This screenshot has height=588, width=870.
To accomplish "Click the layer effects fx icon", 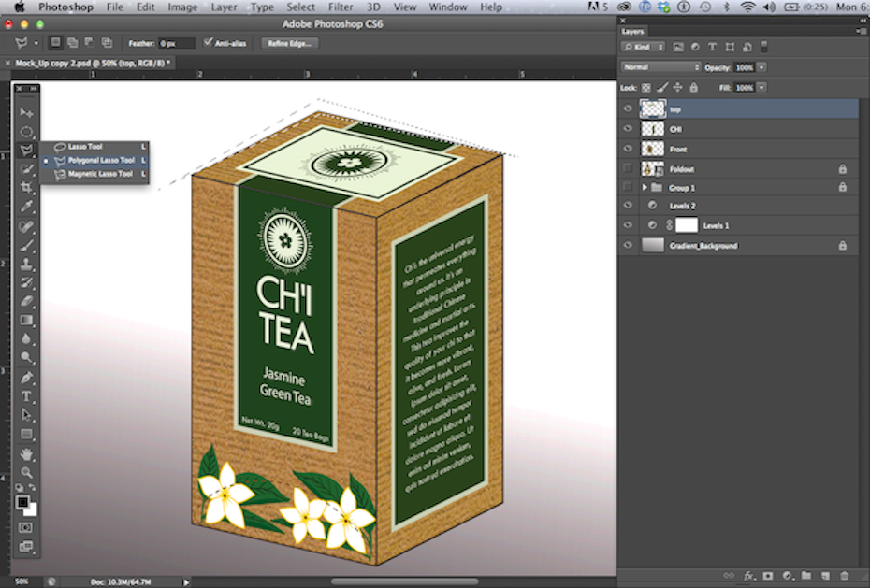I will [748, 576].
